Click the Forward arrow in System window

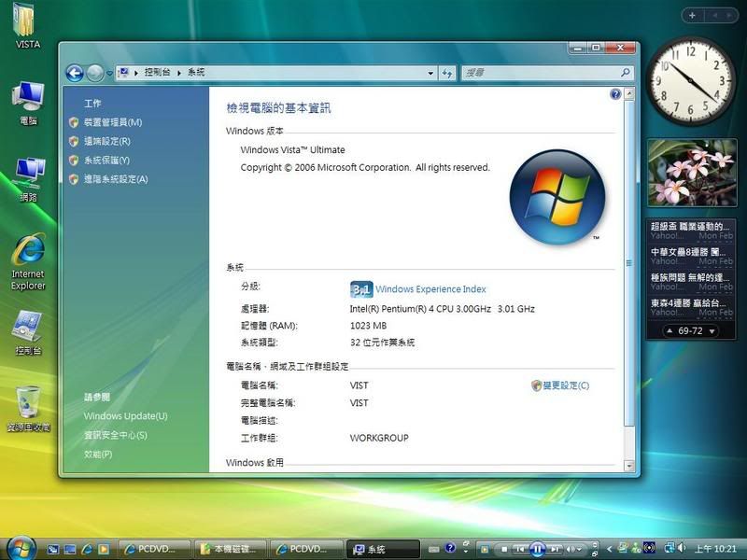[95, 73]
